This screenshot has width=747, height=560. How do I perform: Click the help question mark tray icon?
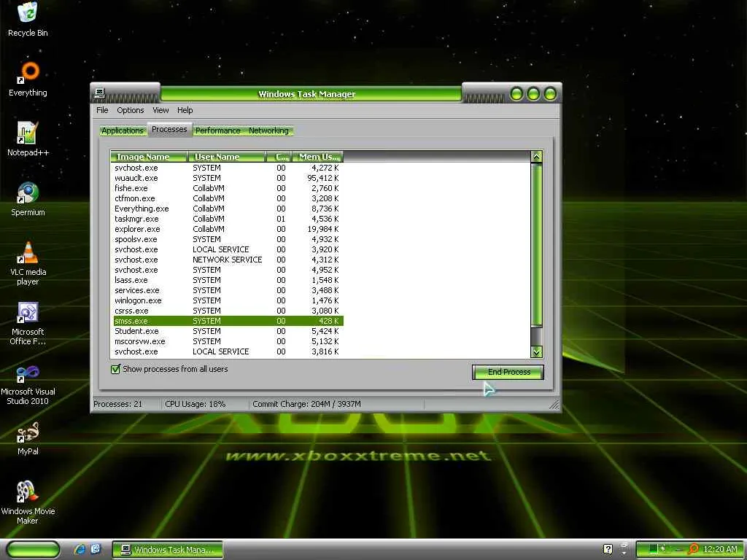pyautogui.click(x=608, y=549)
